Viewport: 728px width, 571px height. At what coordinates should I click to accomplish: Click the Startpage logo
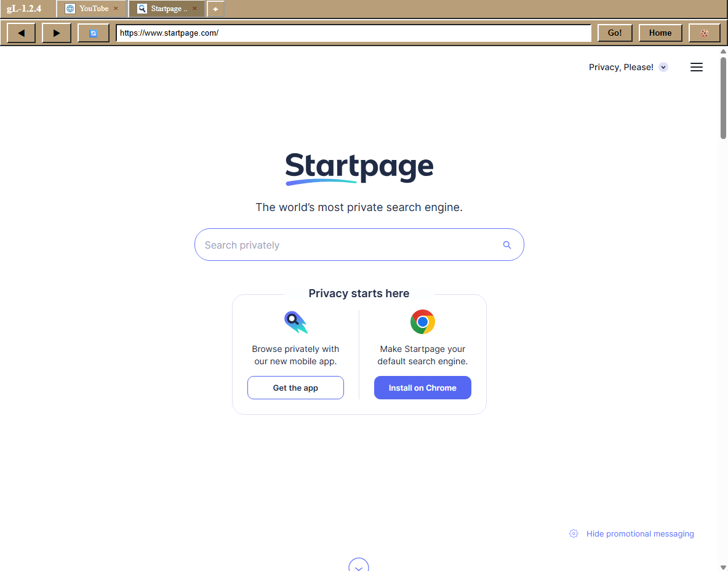click(359, 169)
